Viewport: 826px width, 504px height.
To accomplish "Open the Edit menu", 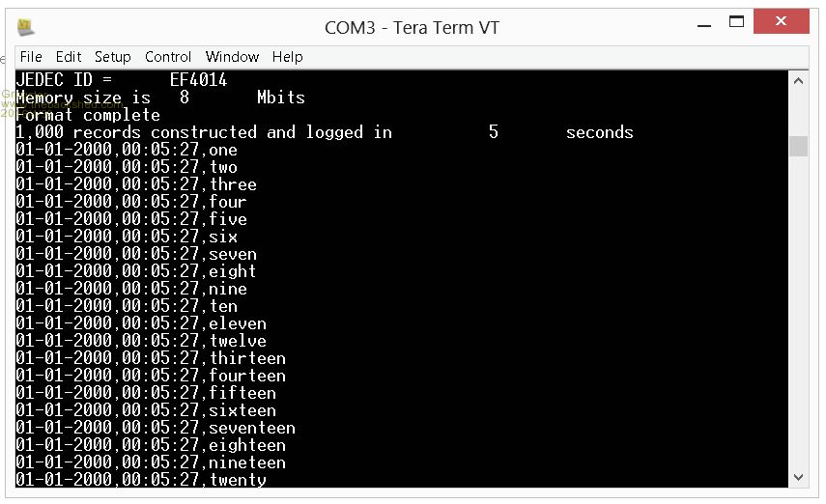I will point(69,57).
